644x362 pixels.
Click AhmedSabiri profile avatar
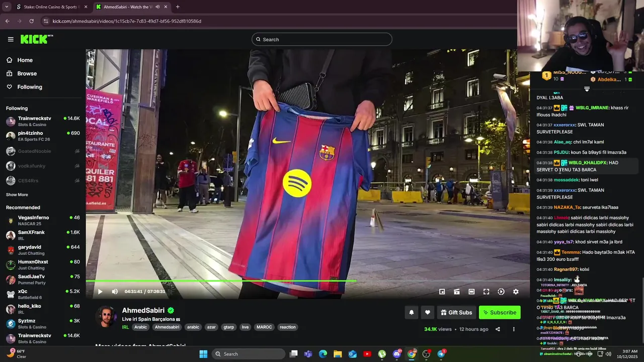point(106,317)
